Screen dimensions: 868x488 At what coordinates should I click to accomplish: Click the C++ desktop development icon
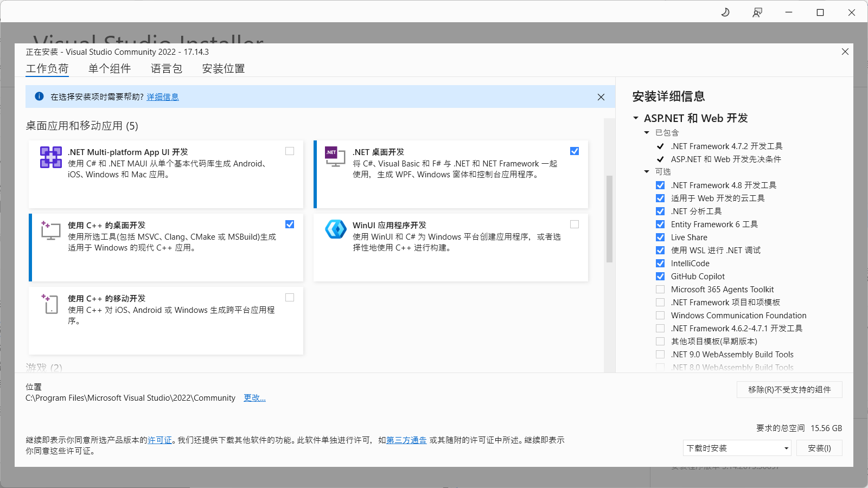pos(50,230)
